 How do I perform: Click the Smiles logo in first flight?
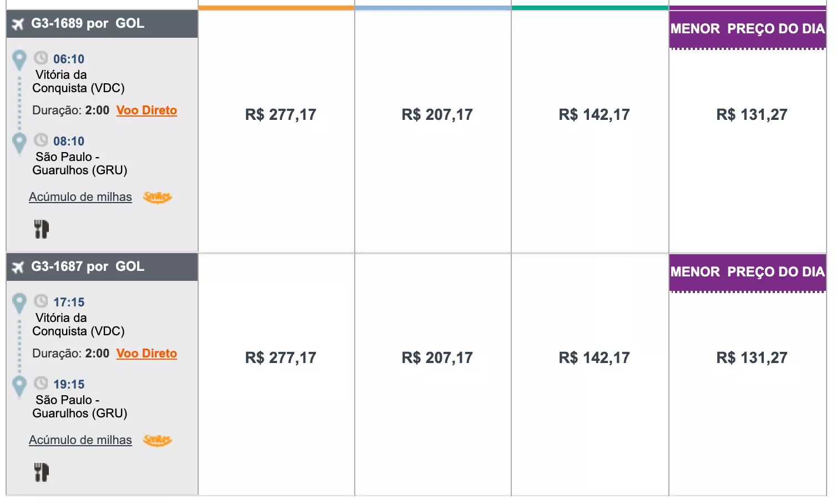click(x=158, y=197)
